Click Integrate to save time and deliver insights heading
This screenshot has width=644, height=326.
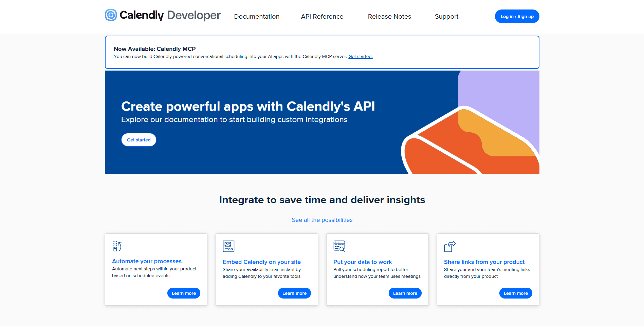tap(322, 200)
